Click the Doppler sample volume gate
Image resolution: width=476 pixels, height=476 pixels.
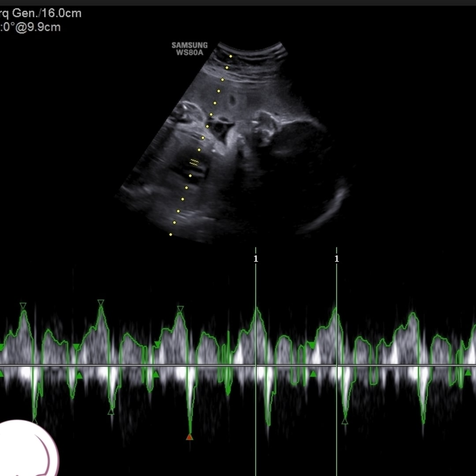(194, 162)
